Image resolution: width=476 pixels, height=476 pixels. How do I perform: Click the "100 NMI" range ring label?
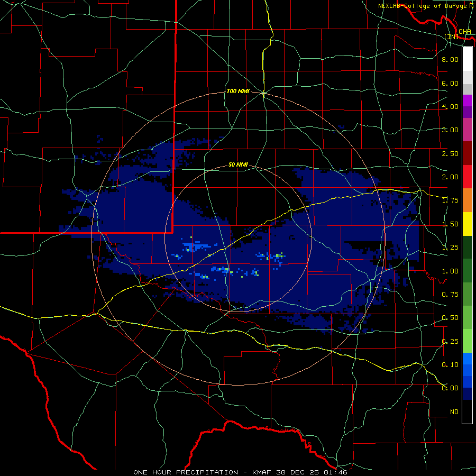pyautogui.click(x=238, y=91)
